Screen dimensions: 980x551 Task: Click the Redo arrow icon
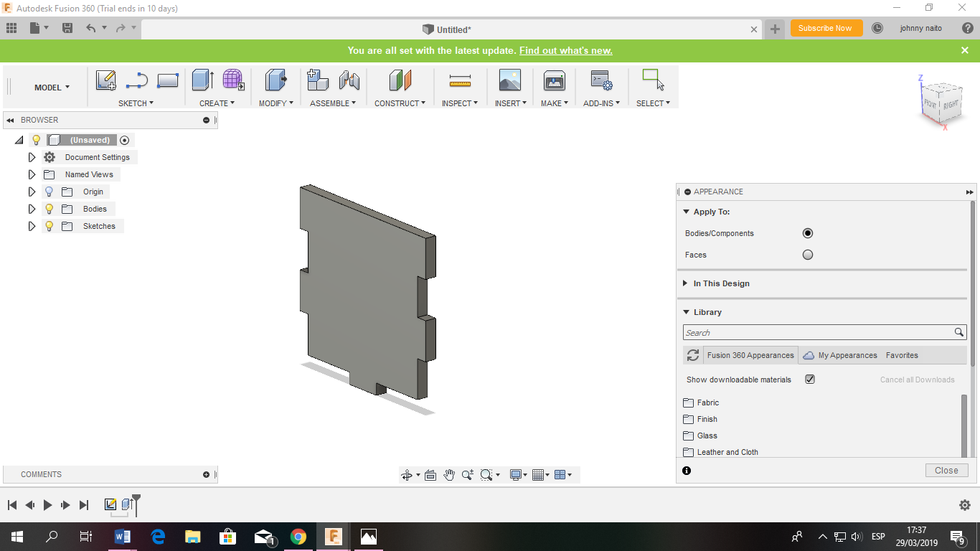click(x=121, y=28)
